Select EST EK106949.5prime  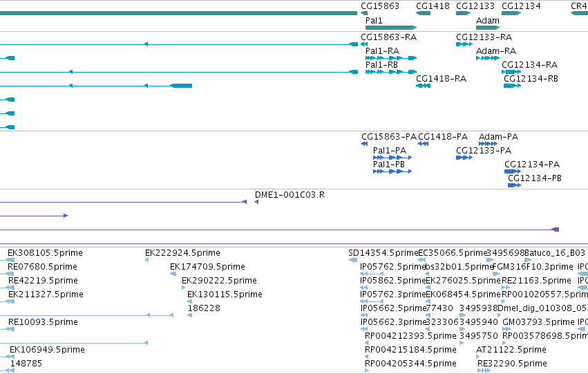pos(47,350)
